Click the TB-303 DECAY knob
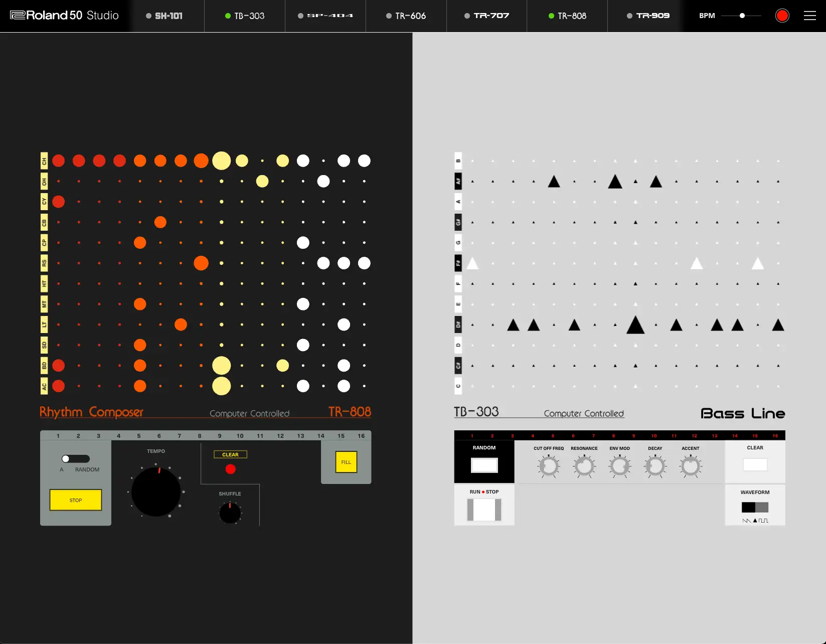Screen dimensions: 826x644 click(655, 466)
